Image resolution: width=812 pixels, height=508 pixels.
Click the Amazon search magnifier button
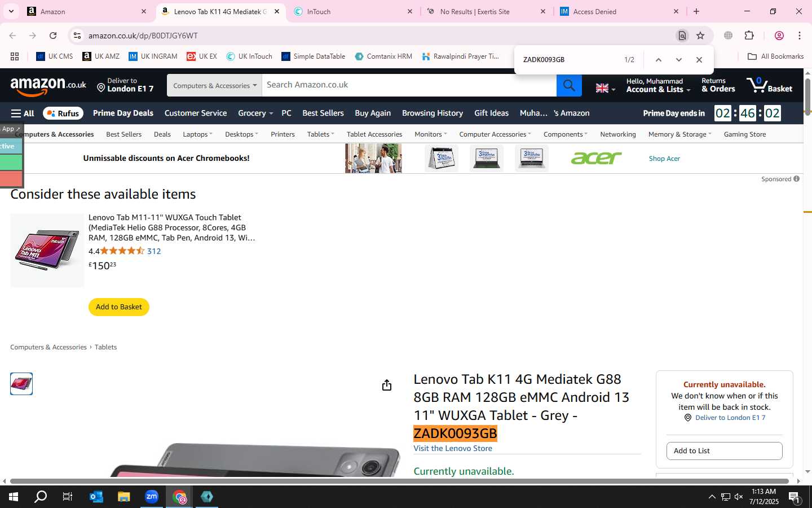(569, 85)
